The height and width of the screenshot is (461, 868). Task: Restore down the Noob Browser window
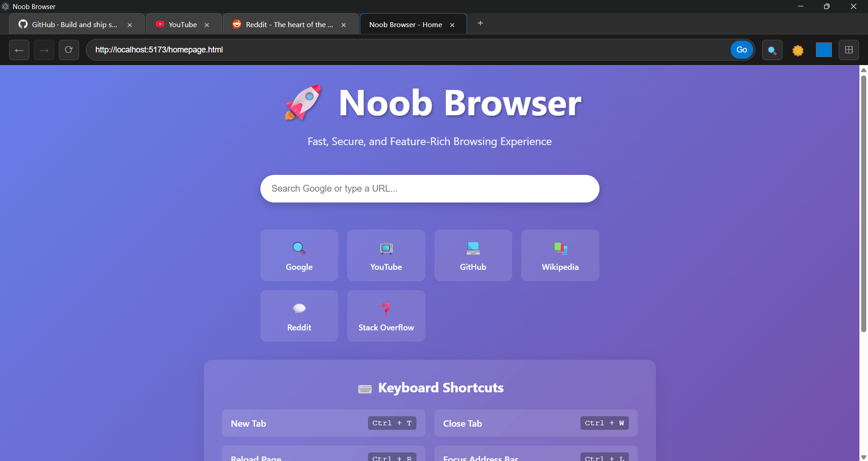pyautogui.click(x=827, y=6)
